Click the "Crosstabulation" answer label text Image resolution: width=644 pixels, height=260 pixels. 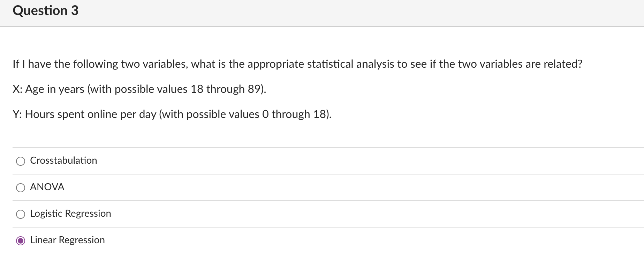[63, 161]
